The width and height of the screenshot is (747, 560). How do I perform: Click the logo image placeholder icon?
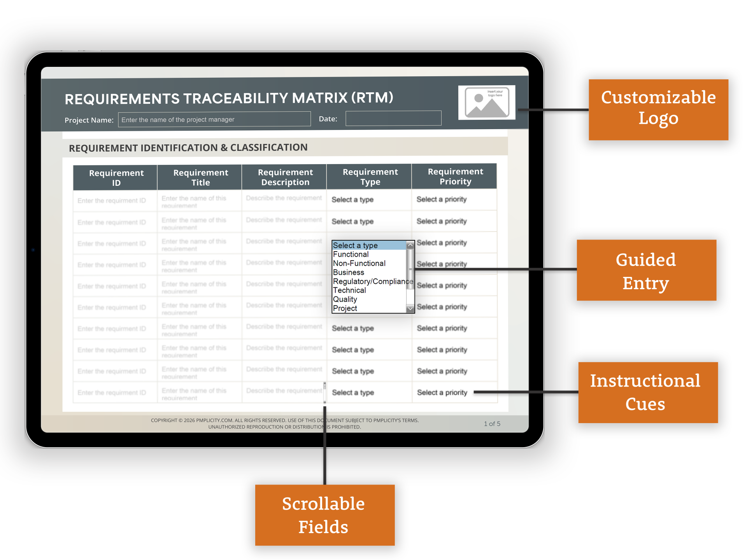pyautogui.click(x=487, y=103)
